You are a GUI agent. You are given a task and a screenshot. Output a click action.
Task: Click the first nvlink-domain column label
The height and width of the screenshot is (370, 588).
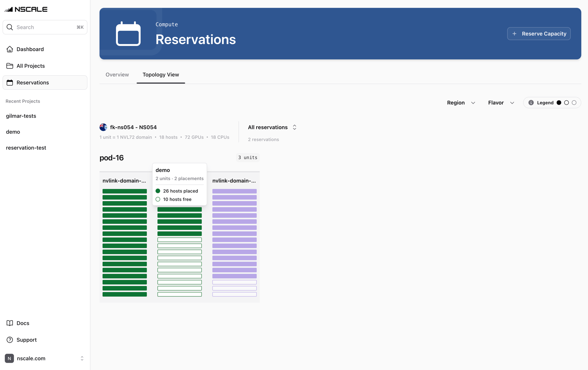click(x=124, y=181)
